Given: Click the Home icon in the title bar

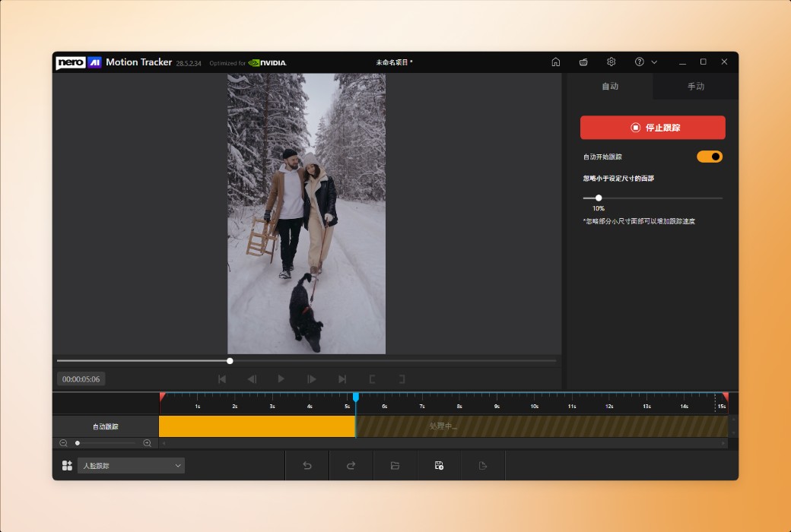Looking at the screenshot, I should click(556, 62).
